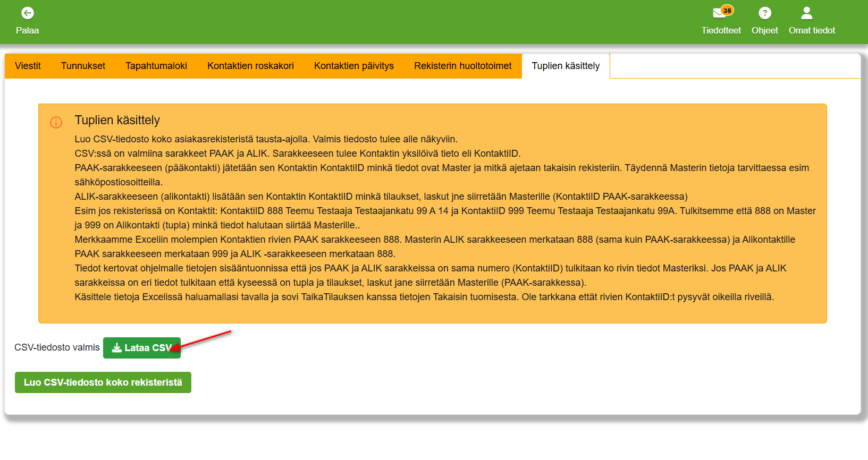Select the active Tuplien käsittely tab
The height and width of the screenshot is (460, 868).
[x=566, y=66]
